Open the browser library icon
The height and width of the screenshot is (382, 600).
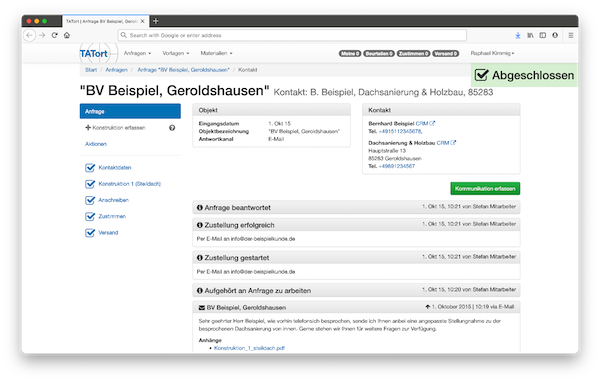pyautogui.click(x=530, y=35)
